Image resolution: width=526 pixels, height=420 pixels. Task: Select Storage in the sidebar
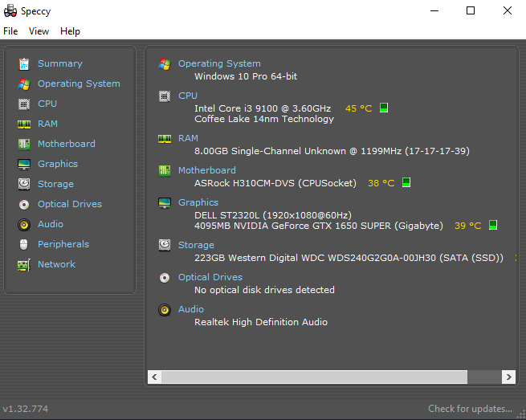(55, 184)
